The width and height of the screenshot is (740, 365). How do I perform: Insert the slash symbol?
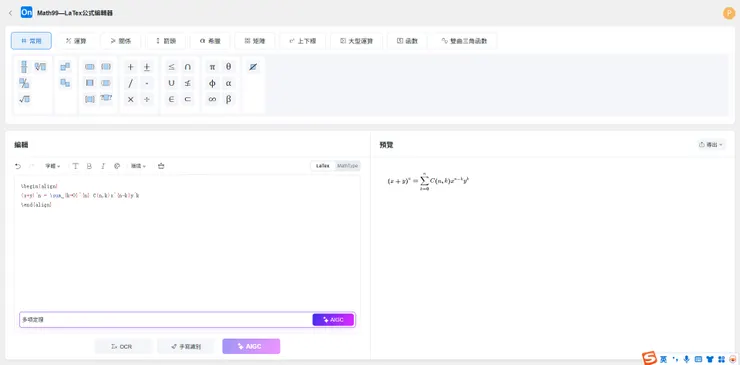coord(131,84)
